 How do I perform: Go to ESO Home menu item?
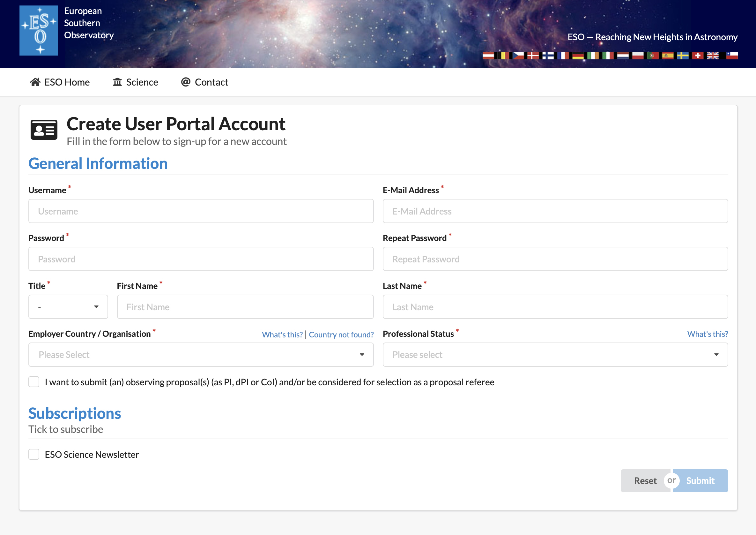60,82
